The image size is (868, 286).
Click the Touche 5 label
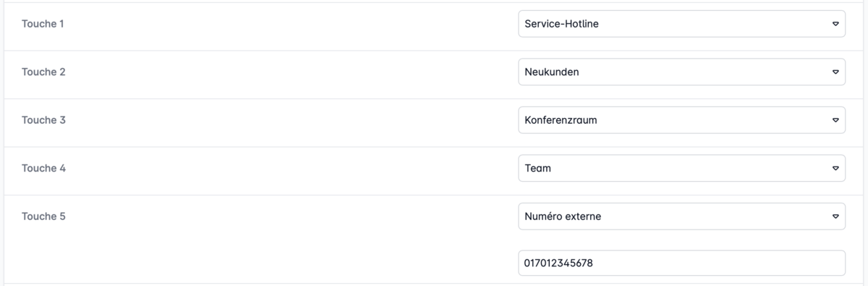pyautogui.click(x=43, y=216)
